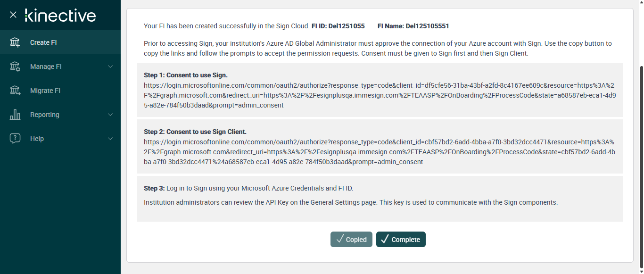644x274 pixels.
Task: Open the Create FI menu item
Action: tap(43, 42)
